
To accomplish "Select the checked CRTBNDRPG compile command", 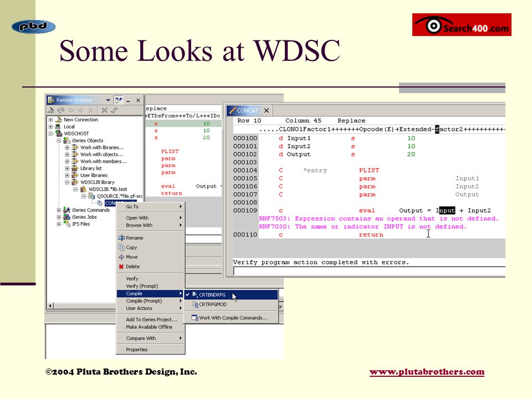I will click(231, 295).
